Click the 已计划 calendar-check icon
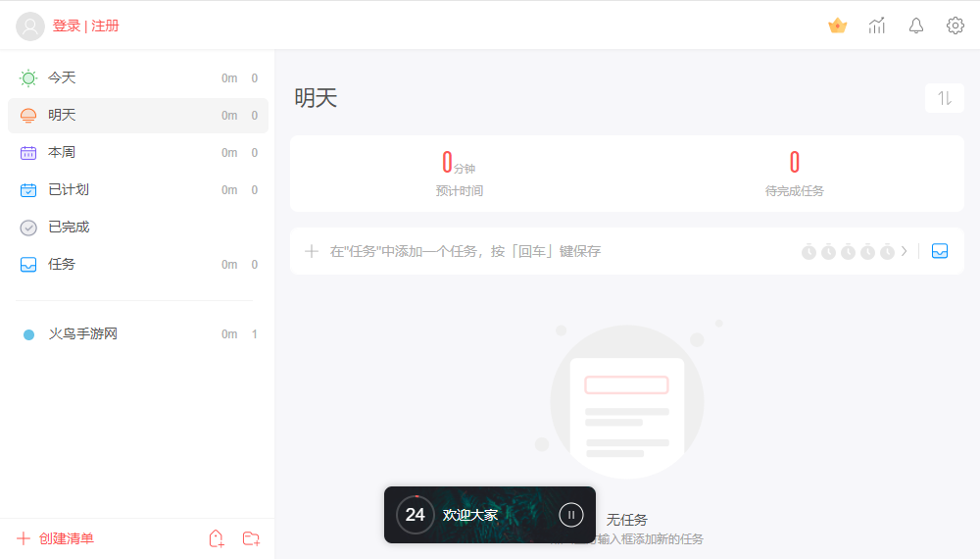980x559 pixels. click(28, 190)
